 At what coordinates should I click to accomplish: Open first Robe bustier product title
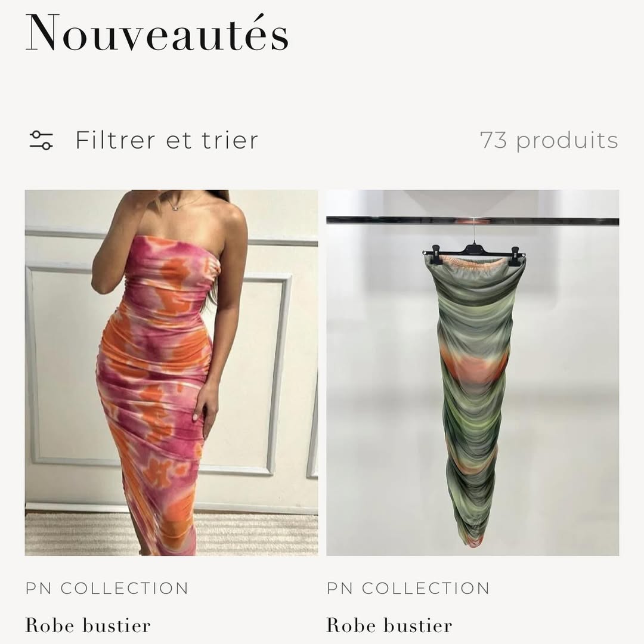coord(88,626)
